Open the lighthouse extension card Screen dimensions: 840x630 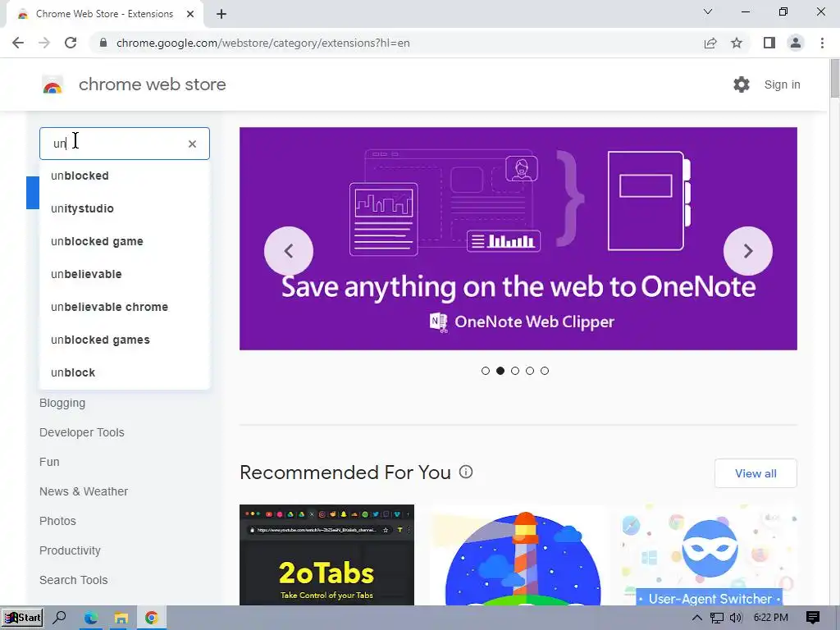pos(518,555)
